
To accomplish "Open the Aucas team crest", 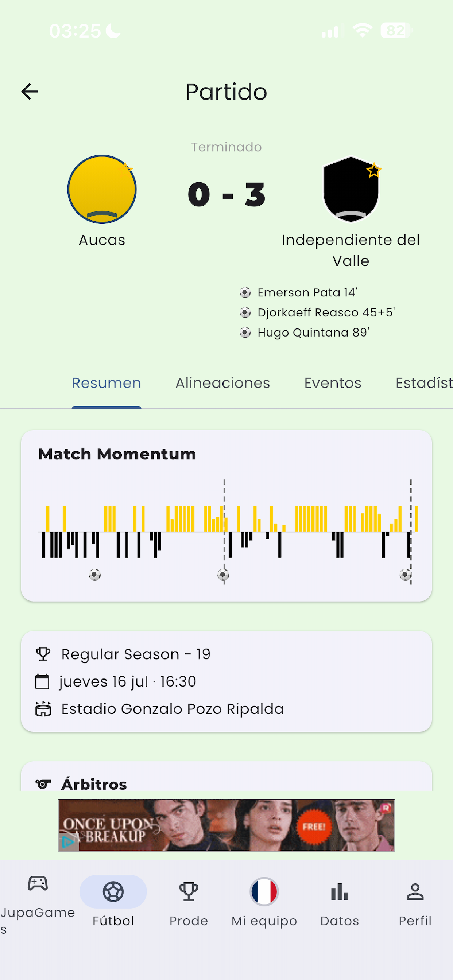I will coord(102,189).
